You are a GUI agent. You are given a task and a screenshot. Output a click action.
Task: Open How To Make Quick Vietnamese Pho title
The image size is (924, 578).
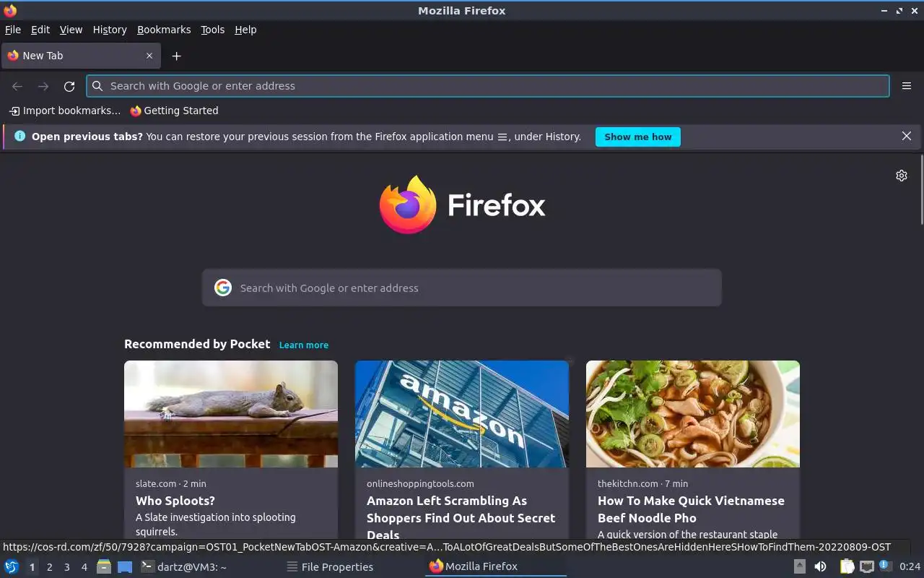point(691,509)
